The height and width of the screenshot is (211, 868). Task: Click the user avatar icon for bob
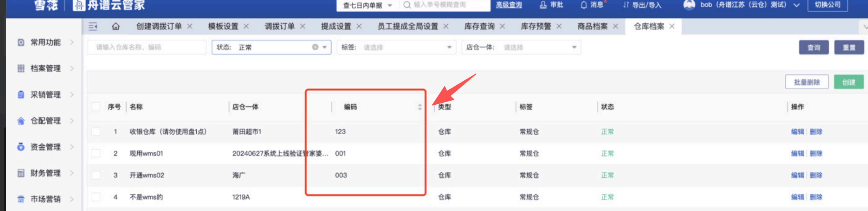point(689,5)
